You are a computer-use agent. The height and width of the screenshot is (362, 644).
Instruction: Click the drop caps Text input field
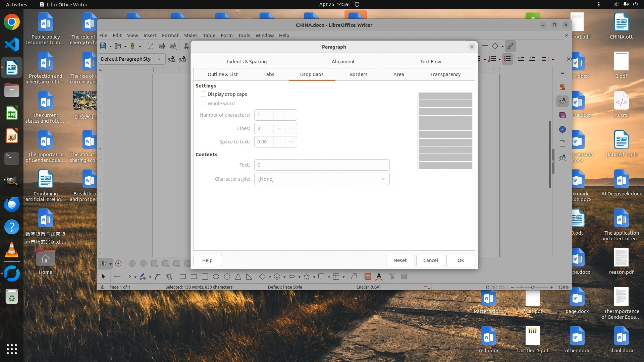pyautogui.click(x=322, y=165)
